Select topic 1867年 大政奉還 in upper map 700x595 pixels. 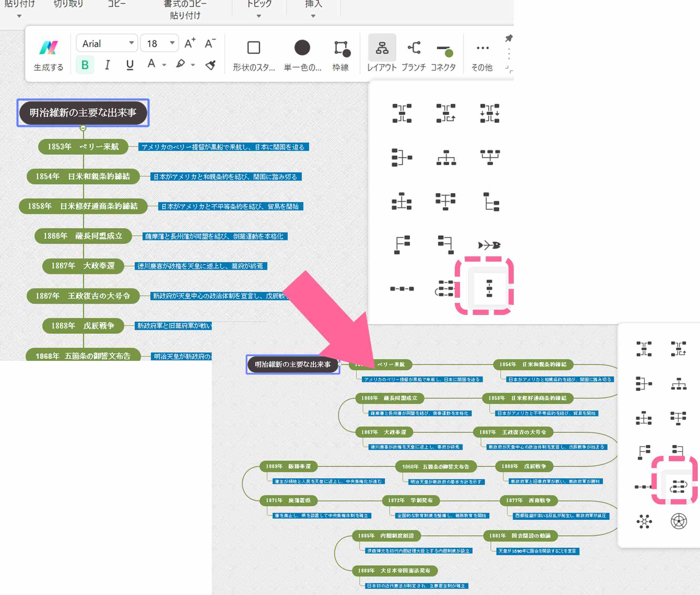[83, 266]
